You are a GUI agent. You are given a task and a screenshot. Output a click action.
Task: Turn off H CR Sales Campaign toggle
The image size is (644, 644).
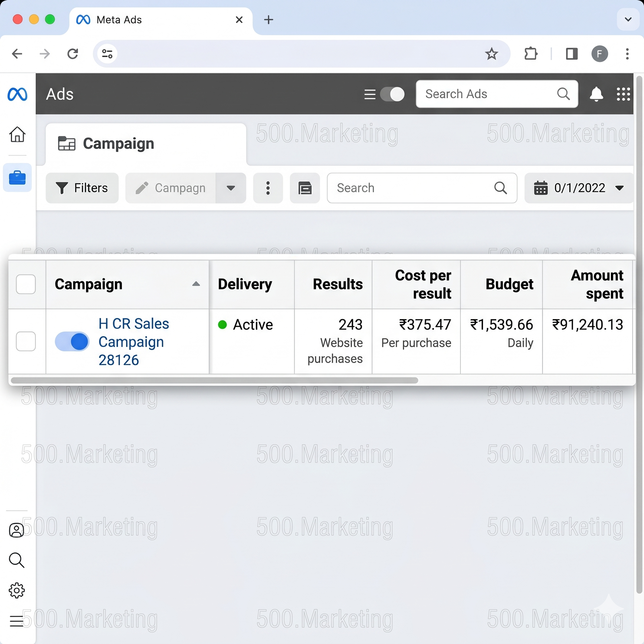coord(72,341)
